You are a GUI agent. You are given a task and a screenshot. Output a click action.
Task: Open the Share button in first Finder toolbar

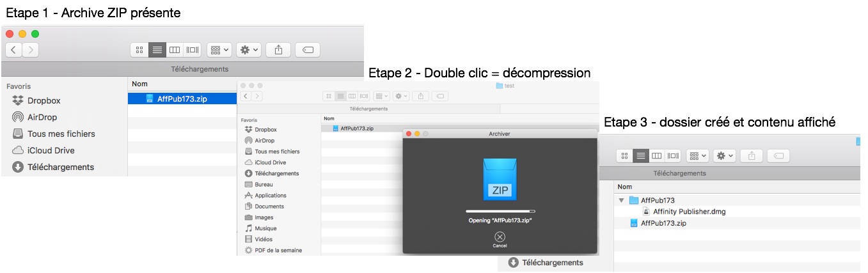point(278,49)
